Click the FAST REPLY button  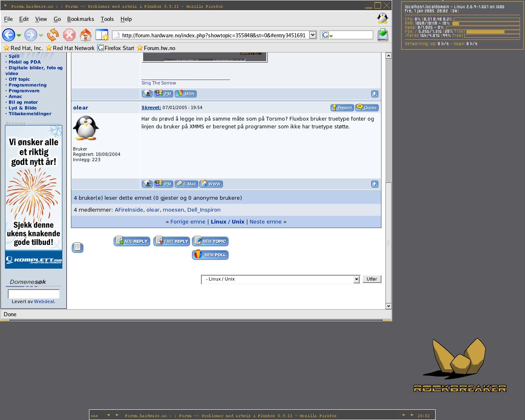[171, 241]
